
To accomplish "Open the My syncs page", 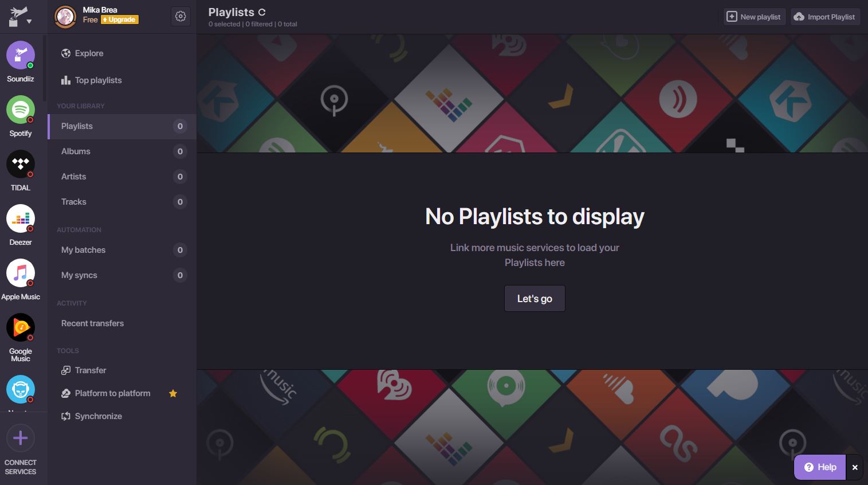I will 79,275.
